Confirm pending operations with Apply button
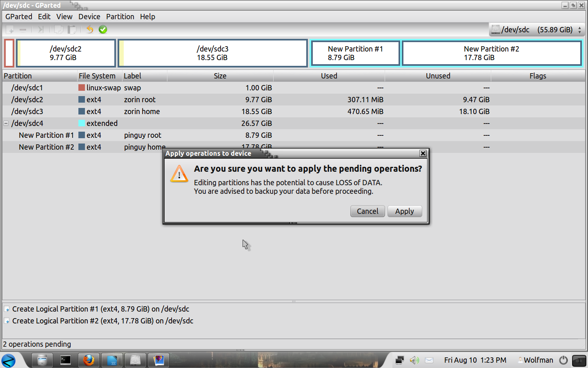Screen dimensions: 588x368 [404, 211]
